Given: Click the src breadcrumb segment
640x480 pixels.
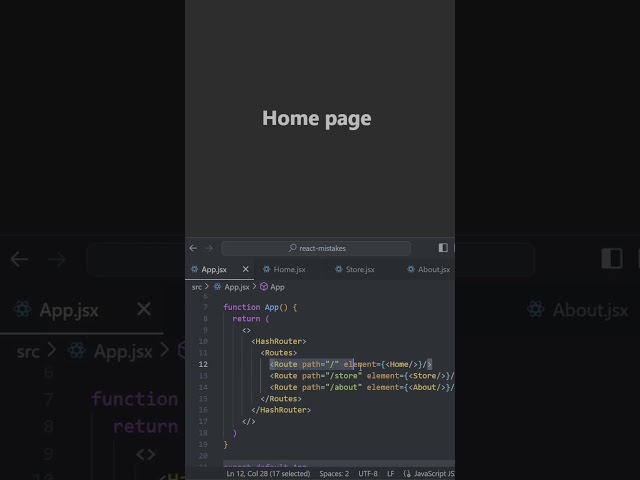Looking at the screenshot, I should click(197, 287).
